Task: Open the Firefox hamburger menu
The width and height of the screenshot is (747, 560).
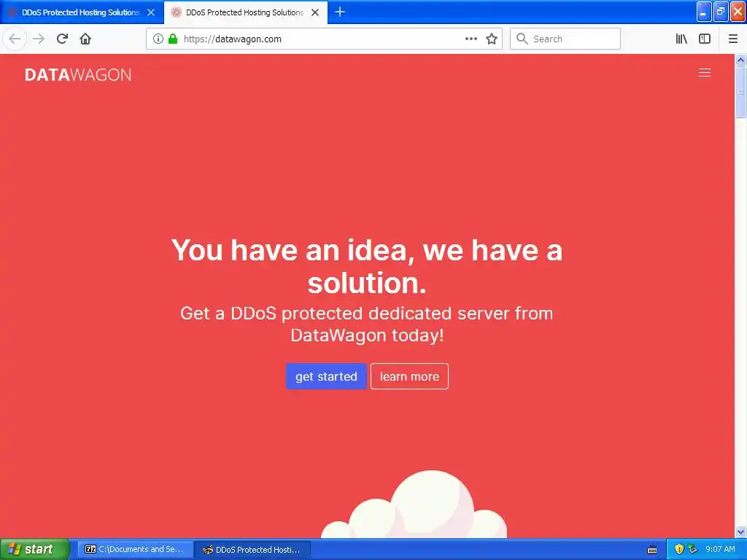Action: [x=733, y=39]
